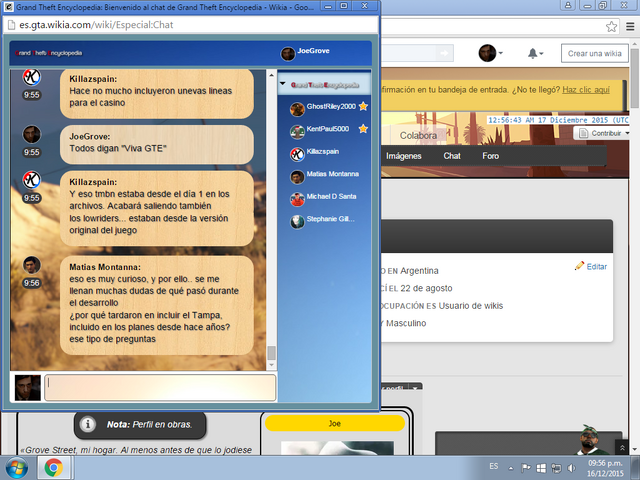
Task: Click info icon in Nota Perfil en obras
Action: pyautogui.click(x=87, y=424)
